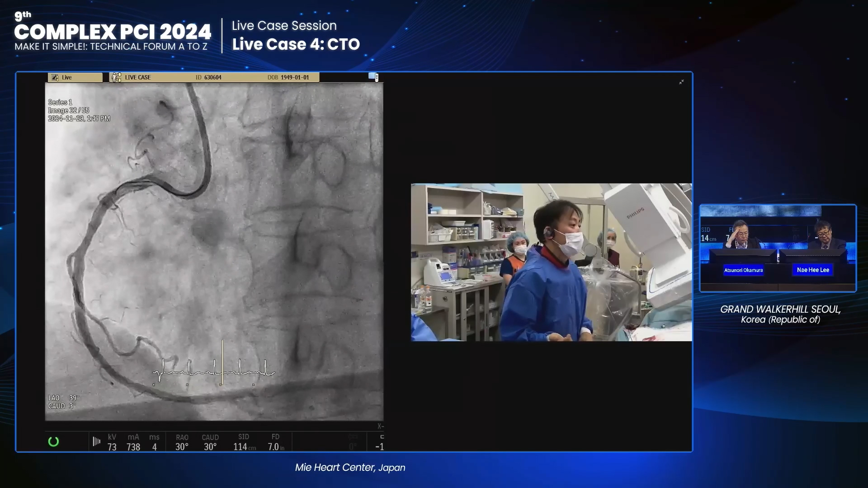Click the SID 14 cm readout in the panel video

708,235
